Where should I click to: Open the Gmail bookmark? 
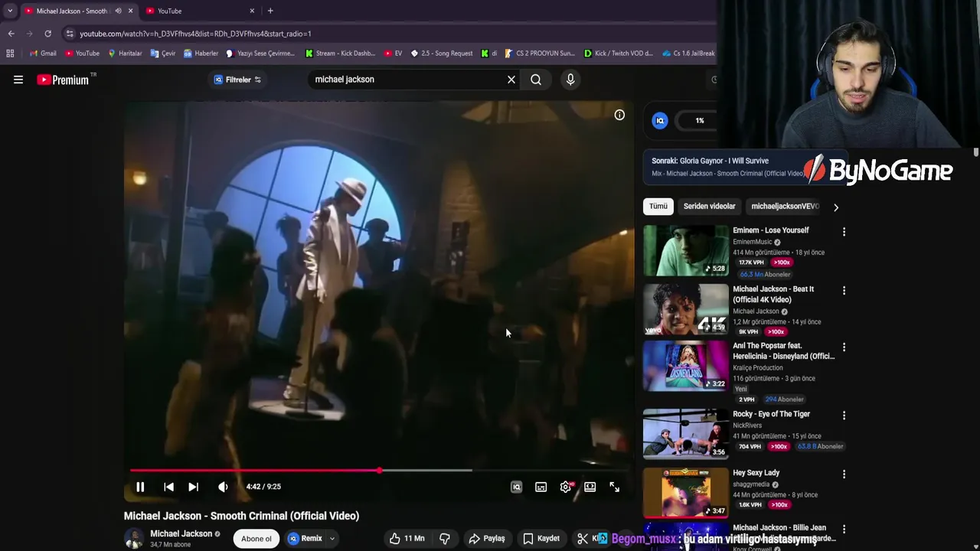(43, 54)
